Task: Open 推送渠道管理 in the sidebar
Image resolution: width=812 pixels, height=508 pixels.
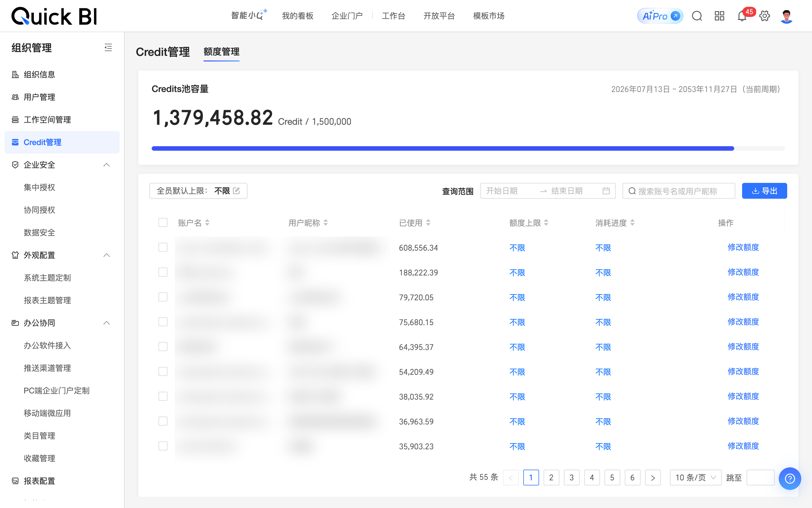Action: (47, 368)
